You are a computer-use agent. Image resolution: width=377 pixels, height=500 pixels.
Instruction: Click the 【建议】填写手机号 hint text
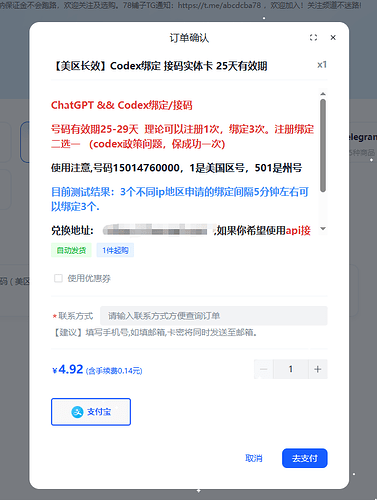pos(155,332)
